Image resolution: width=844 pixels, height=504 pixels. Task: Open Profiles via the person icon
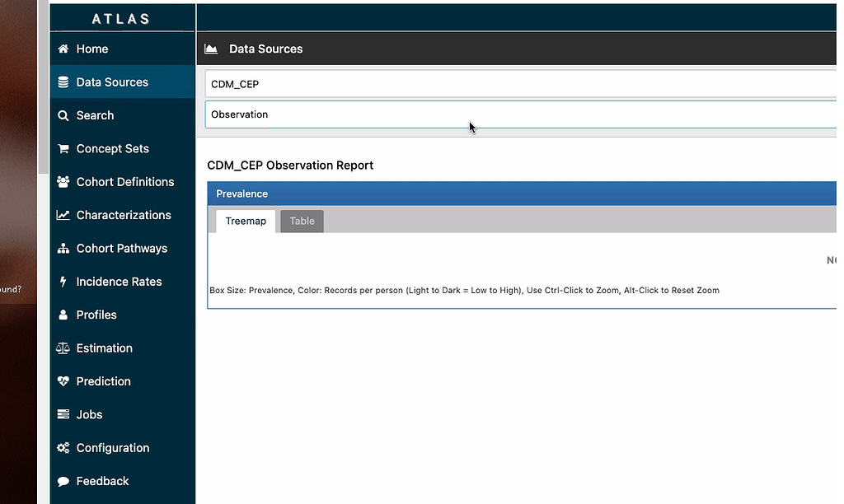tap(62, 315)
